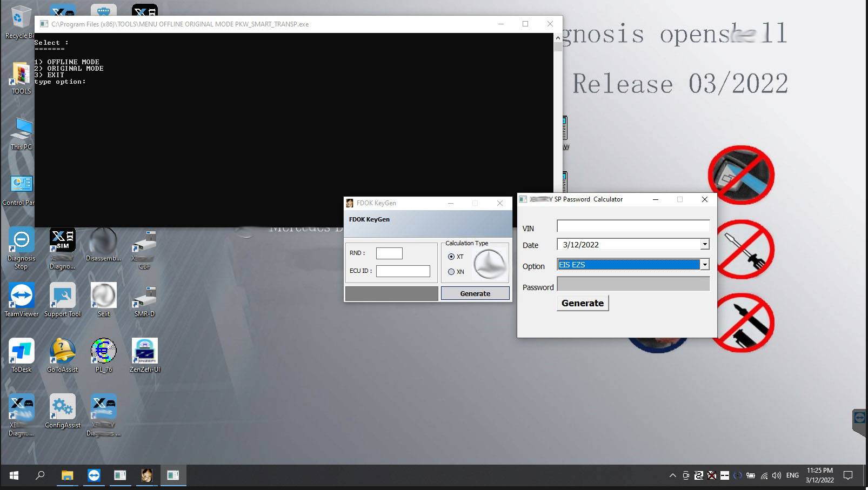Click the console window scroll up arrow

point(557,38)
